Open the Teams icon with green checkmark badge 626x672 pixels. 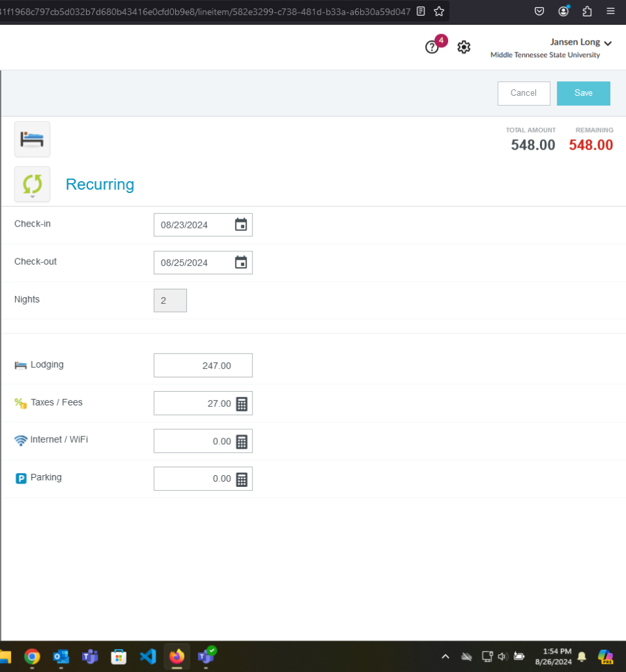206,656
